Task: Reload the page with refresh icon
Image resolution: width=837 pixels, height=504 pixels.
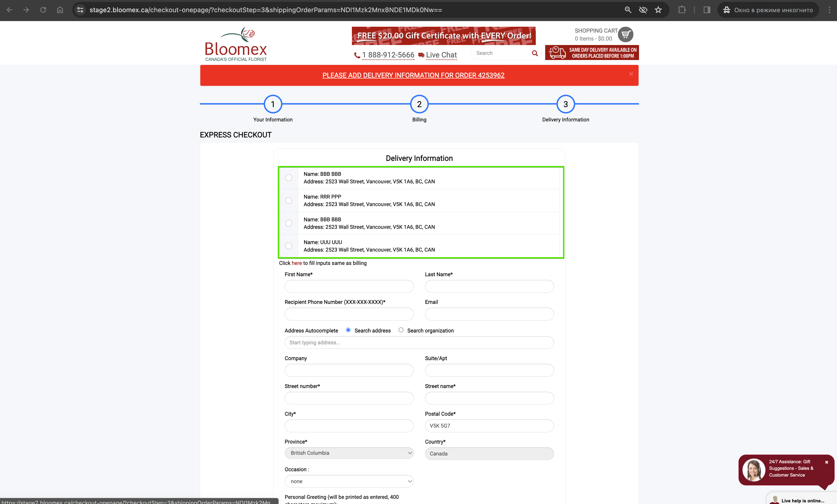Action: point(43,10)
